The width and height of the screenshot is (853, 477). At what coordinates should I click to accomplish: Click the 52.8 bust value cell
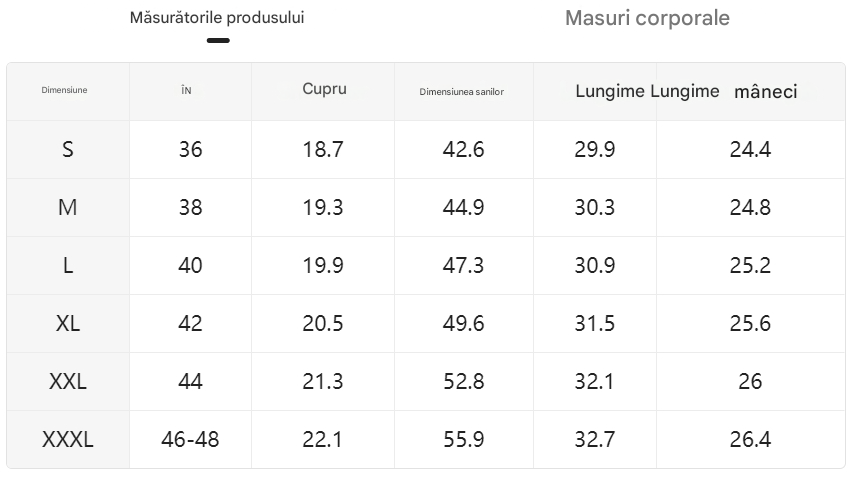463,381
